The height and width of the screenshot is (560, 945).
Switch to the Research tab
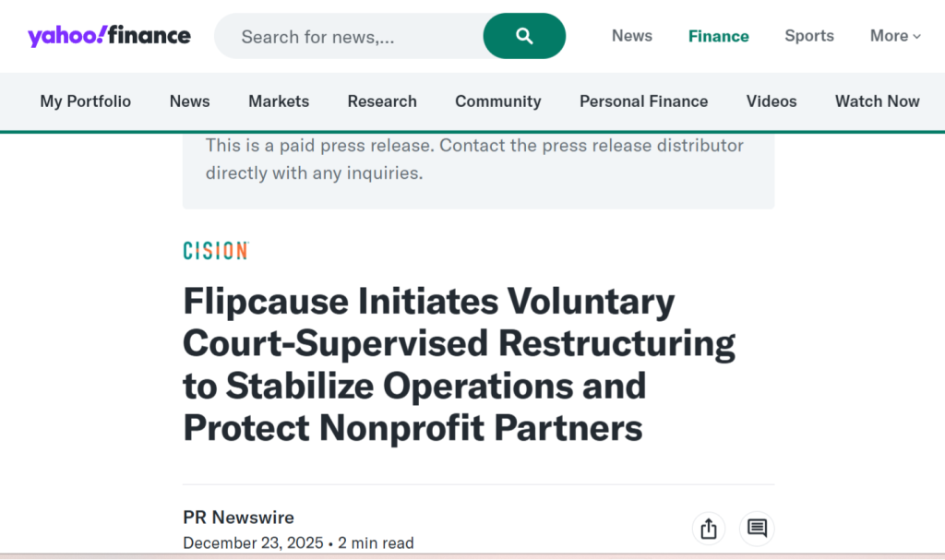coord(382,101)
